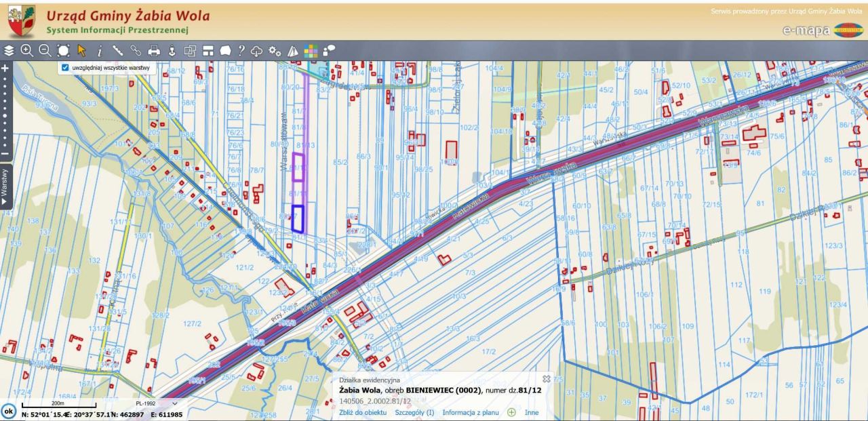Expand more options with green plus icon
The image size is (868, 421).
pyautogui.click(x=511, y=412)
